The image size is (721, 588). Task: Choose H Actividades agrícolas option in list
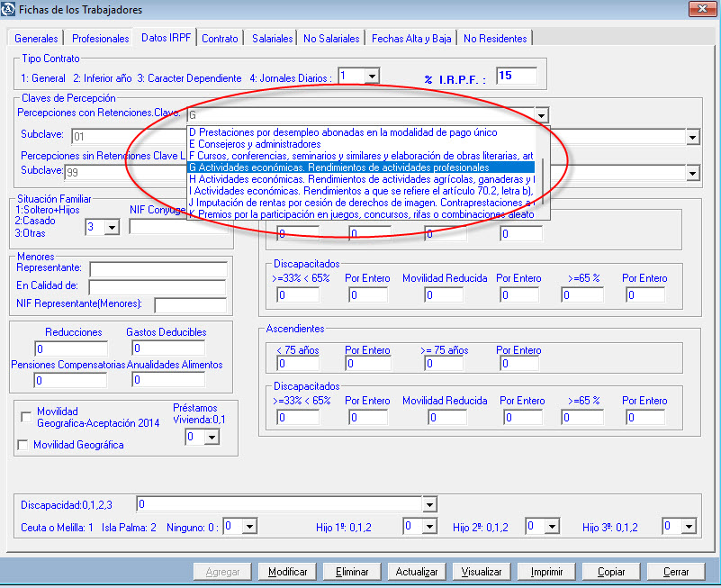pyautogui.click(x=360, y=179)
